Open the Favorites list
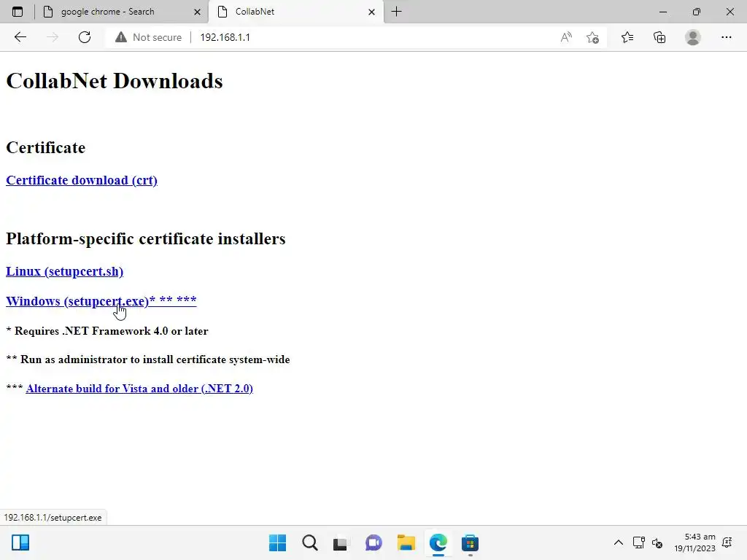This screenshot has width=747, height=560. [627, 37]
